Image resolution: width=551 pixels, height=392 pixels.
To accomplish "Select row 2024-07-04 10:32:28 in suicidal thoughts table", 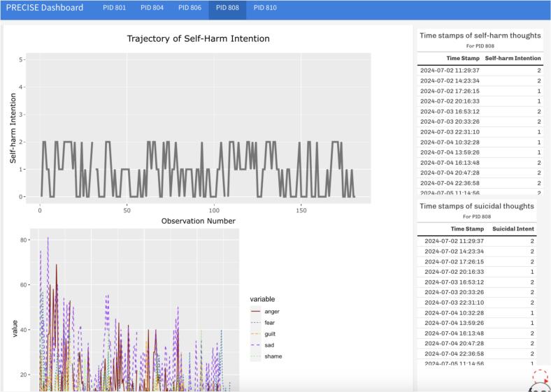I will click(477, 312).
